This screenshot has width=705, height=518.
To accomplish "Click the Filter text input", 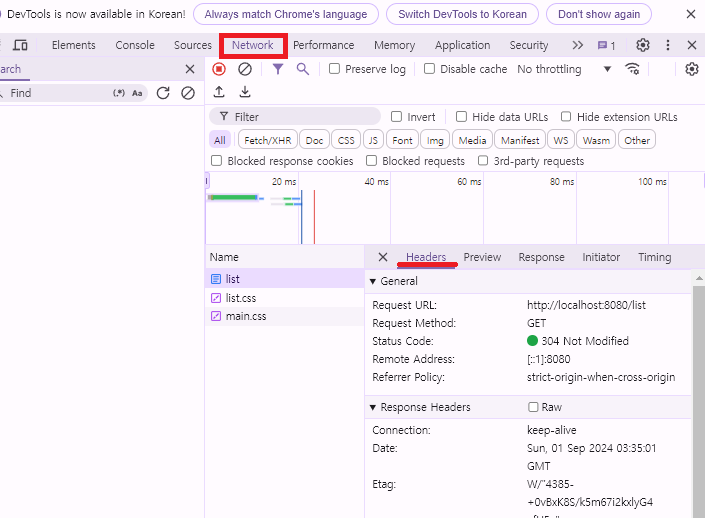I will [x=295, y=117].
